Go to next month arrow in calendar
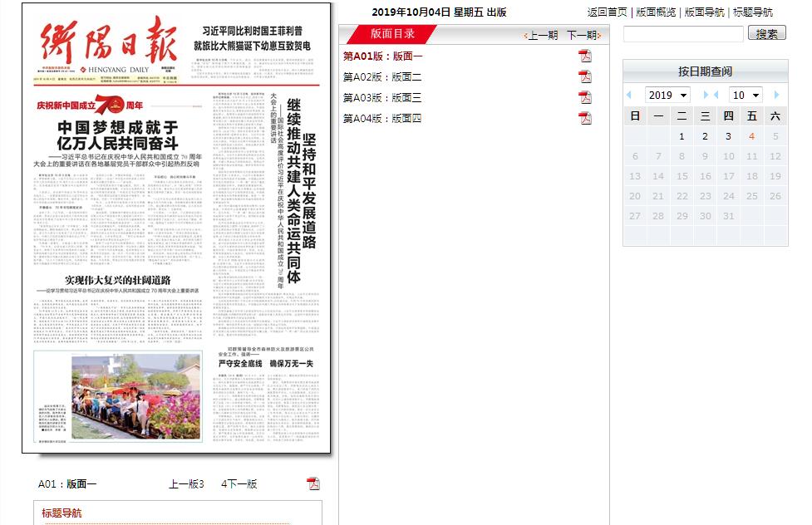This screenshot has width=812, height=525. (x=776, y=95)
